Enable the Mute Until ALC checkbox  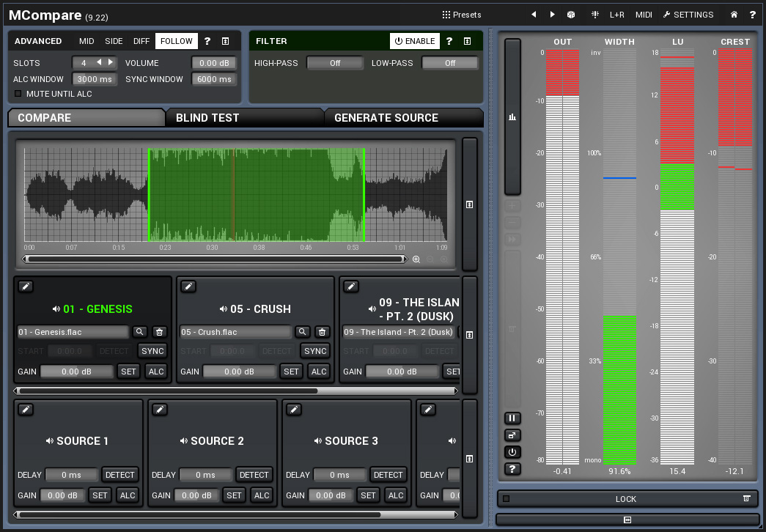click(18, 94)
